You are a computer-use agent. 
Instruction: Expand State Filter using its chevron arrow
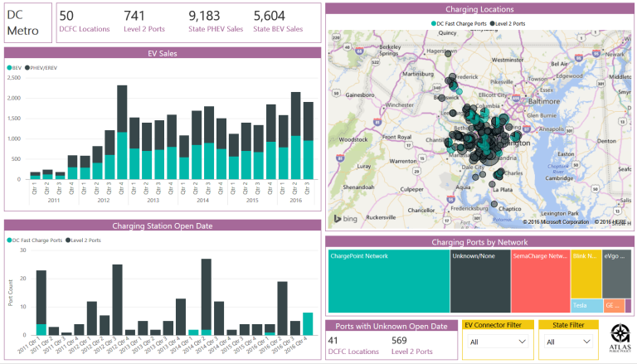click(586, 342)
